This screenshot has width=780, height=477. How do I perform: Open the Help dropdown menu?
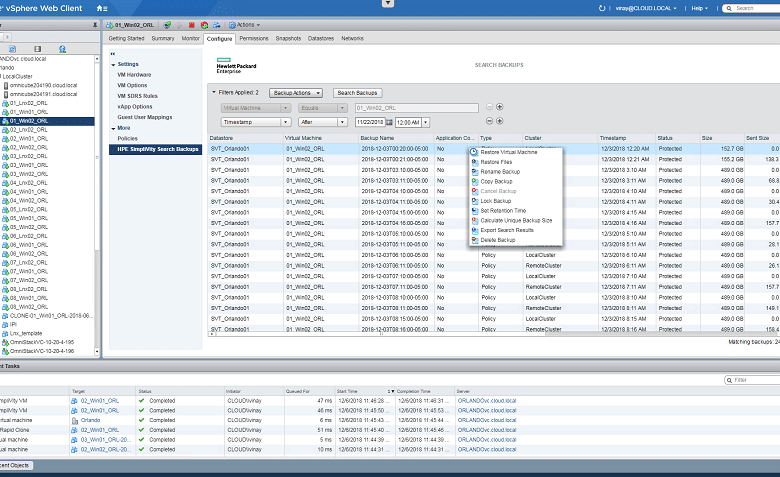click(x=699, y=8)
